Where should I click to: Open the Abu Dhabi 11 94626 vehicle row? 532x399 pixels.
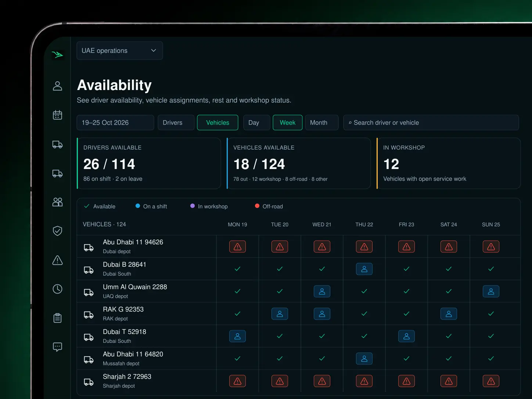[x=299, y=247]
